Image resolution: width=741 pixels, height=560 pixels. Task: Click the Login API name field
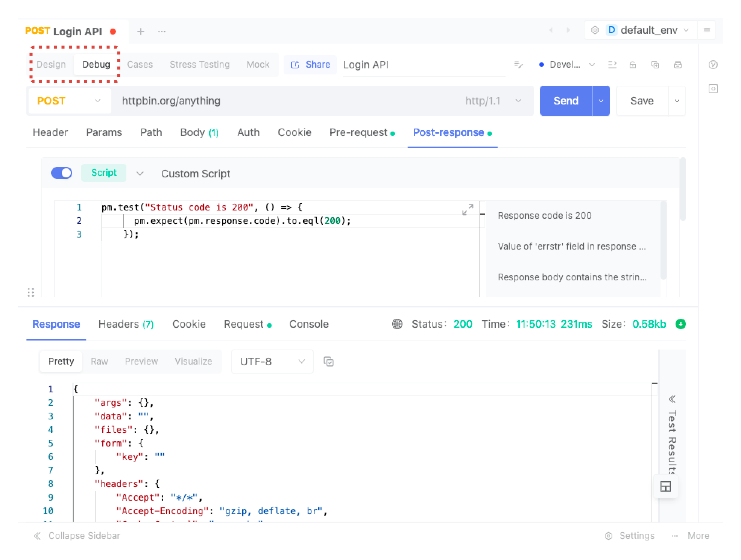pyautogui.click(x=424, y=65)
